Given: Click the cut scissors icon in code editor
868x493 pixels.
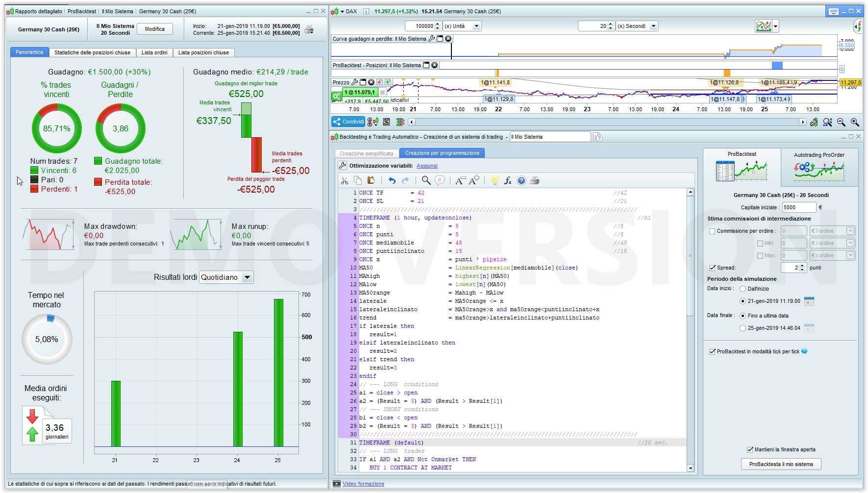Looking at the screenshot, I should [x=344, y=181].
